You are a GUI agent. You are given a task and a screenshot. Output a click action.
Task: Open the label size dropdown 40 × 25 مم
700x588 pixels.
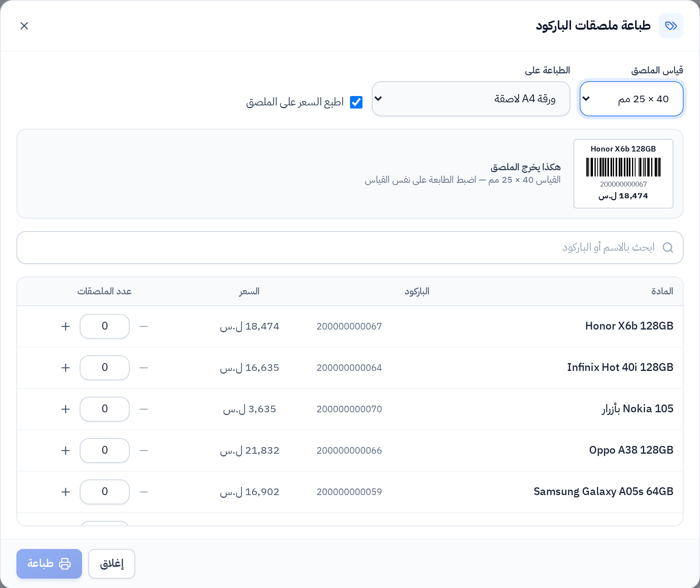point(631,99)
